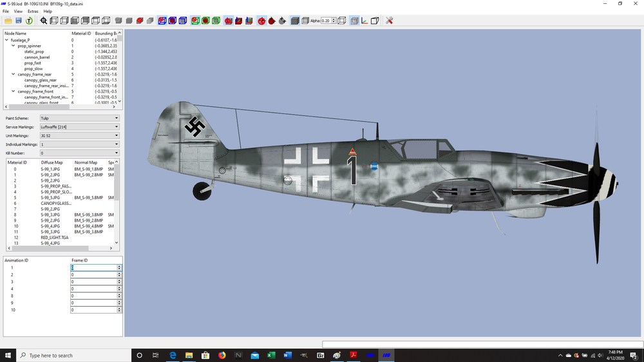Click the green reload icon

click(29, 21)
